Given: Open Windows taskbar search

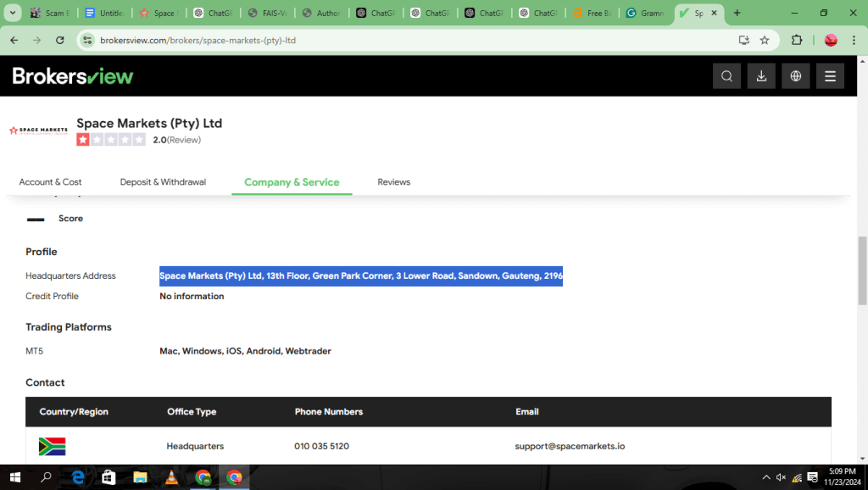Looking at the screenshot, I should (47, 477).
